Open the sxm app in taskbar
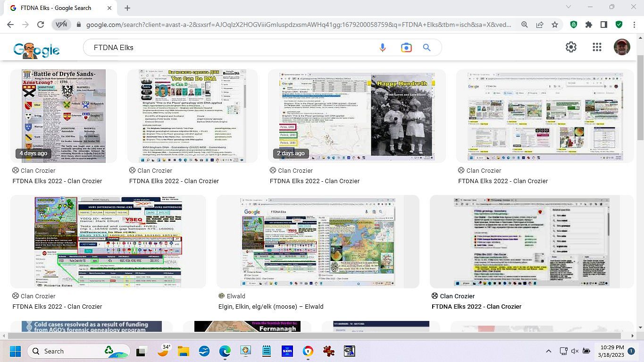 tap(287, 351)
